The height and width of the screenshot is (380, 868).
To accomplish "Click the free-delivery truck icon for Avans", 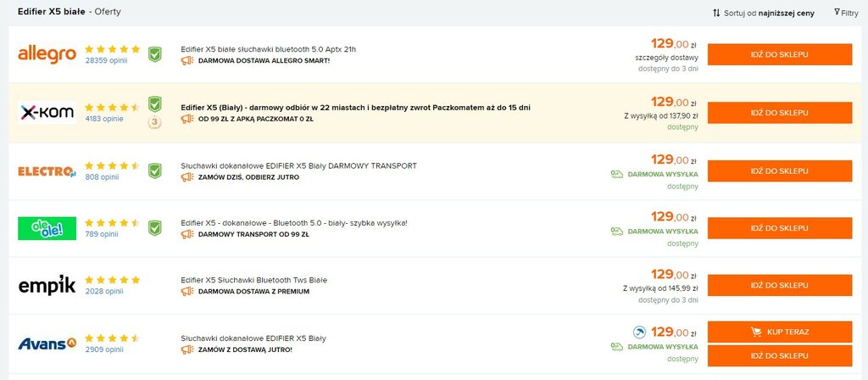I will 617,347.
